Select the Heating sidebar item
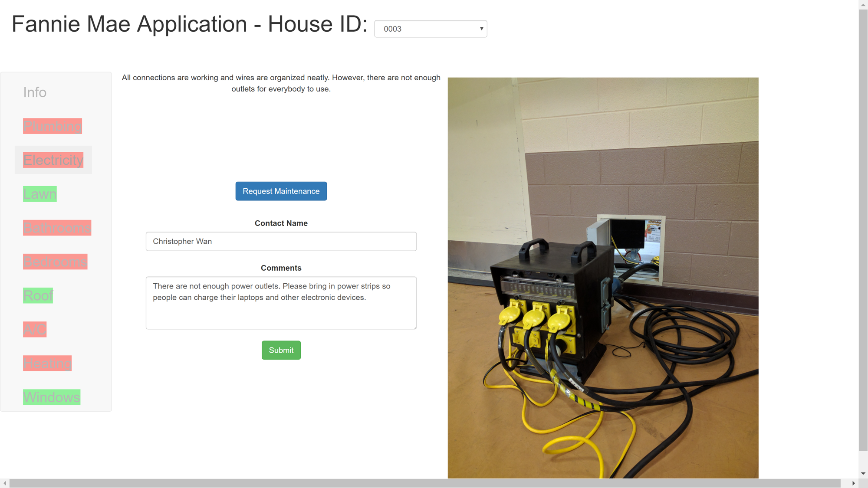 coord(47,364)
